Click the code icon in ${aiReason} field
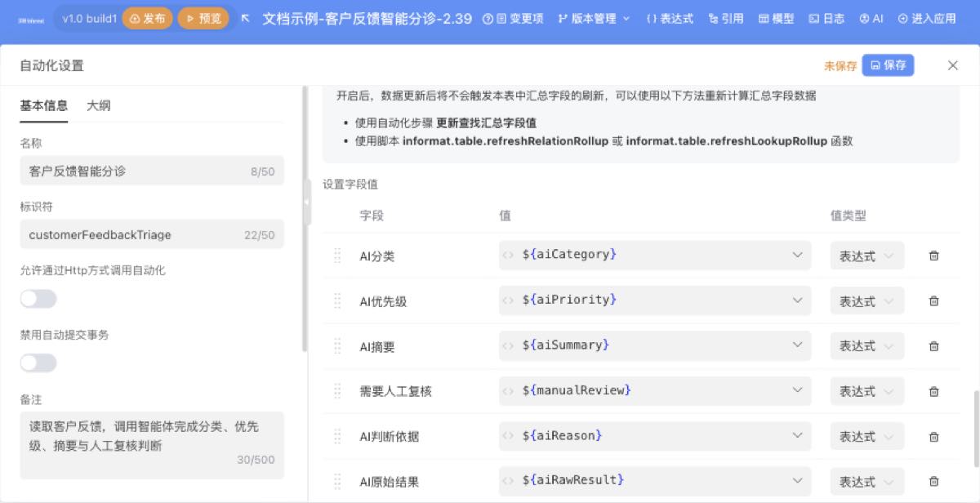Viewport: 980px width, 503px height. pyautogui.click(x=508, y=436)
